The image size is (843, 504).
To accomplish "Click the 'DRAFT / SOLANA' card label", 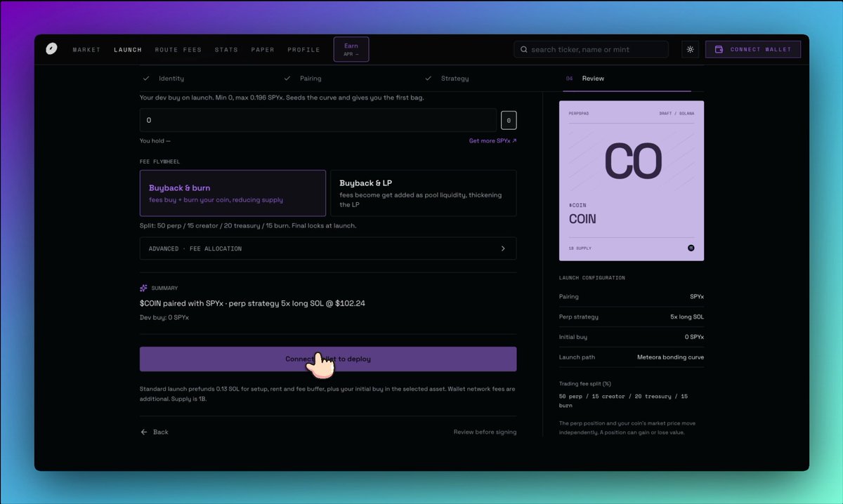I will pyautogui.click(x=677, y=113).
